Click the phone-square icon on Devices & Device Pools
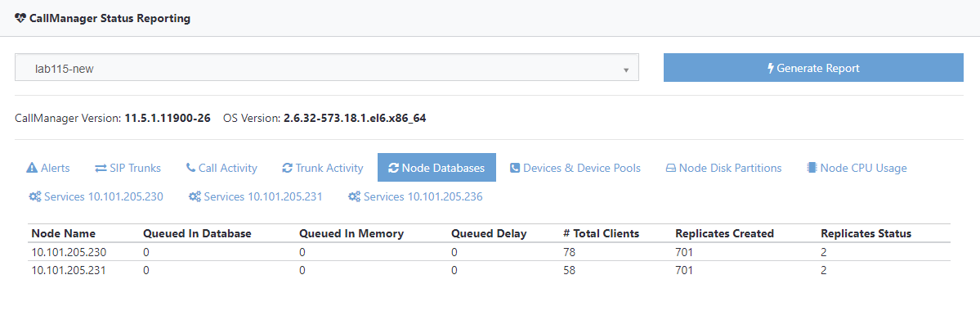980x320 pixels. tap(515, 168)
